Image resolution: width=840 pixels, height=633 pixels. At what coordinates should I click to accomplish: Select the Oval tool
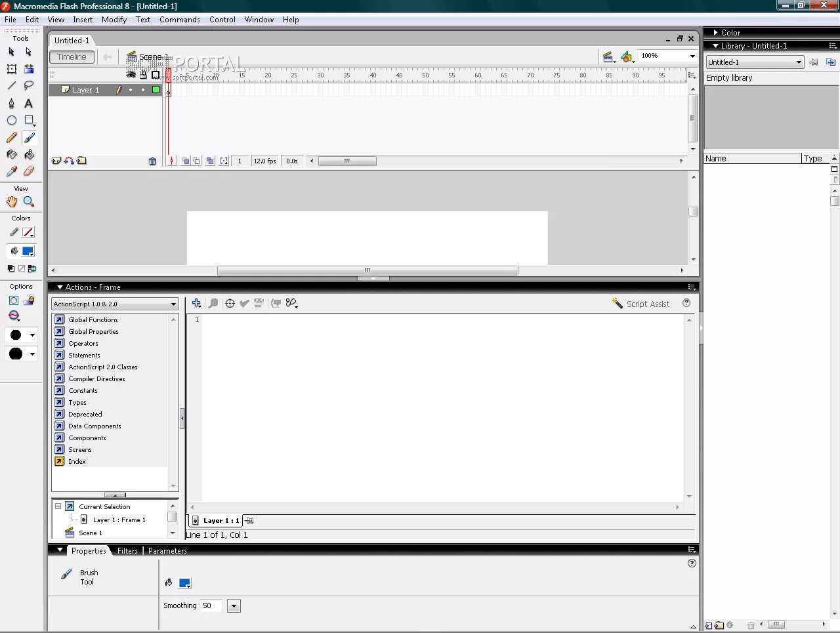(x=11, y=120)
